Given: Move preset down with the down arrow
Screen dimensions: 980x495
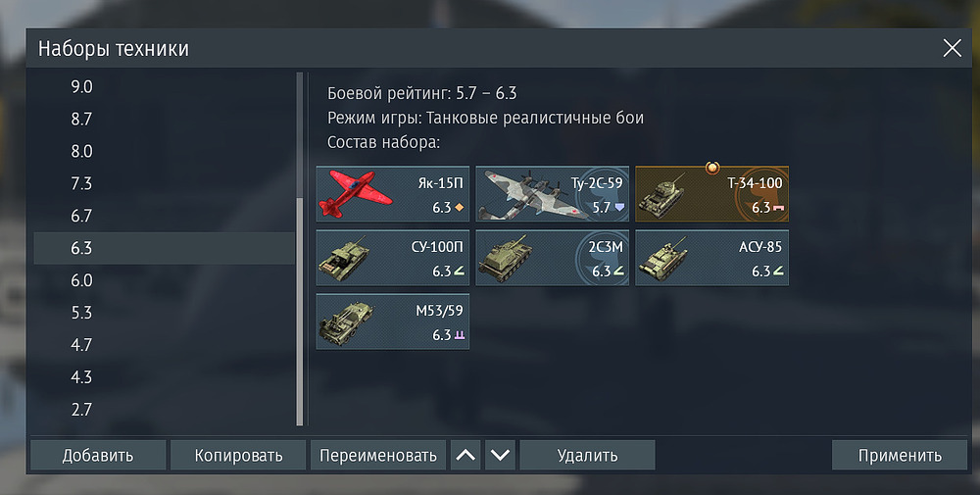Looking at the screenshot, I should pyautogui.click(x=500, y=455).
